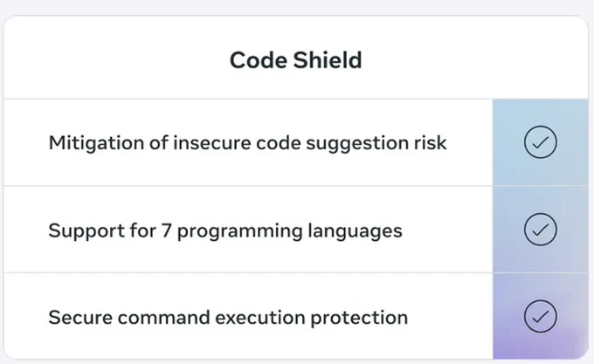
Task: Select 'Support for 7 programming languages' text
Action: click(225, 230)
